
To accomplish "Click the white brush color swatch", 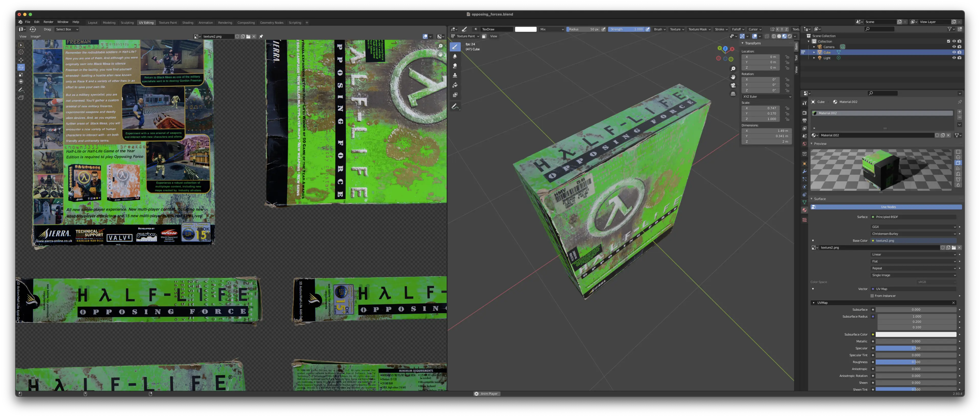I will (x=526, y=29).
